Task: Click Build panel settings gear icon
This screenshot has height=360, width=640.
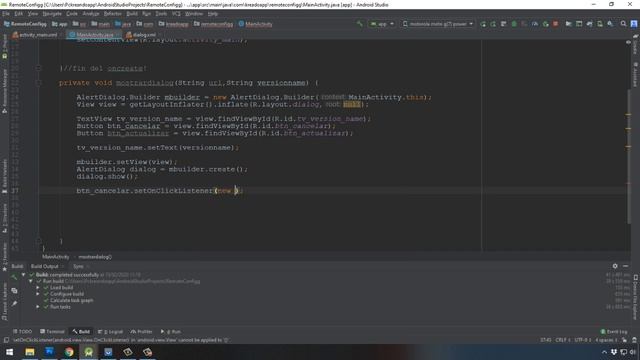Action: coord(615,266)
